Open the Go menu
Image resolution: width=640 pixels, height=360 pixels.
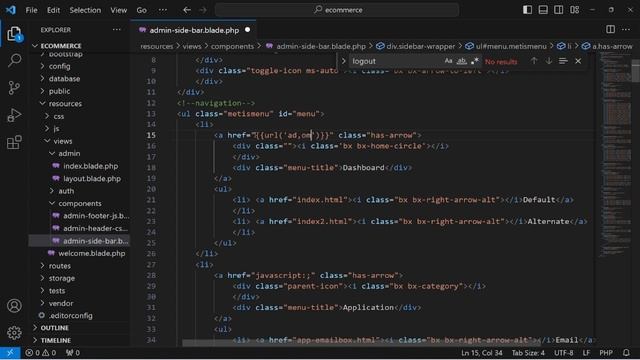[x=142, y=10]
